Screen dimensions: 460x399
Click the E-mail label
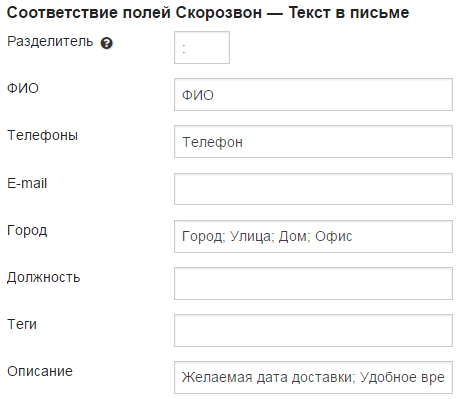coord(27,183)
